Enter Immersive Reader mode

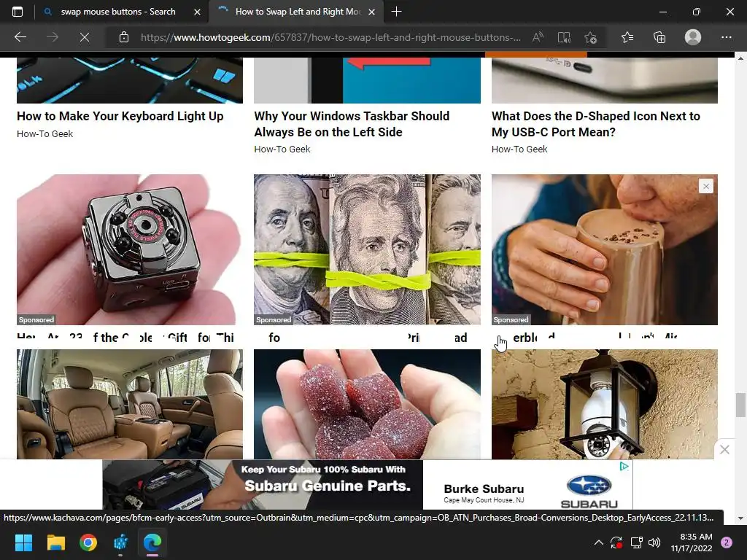click(x=564, y=37)
